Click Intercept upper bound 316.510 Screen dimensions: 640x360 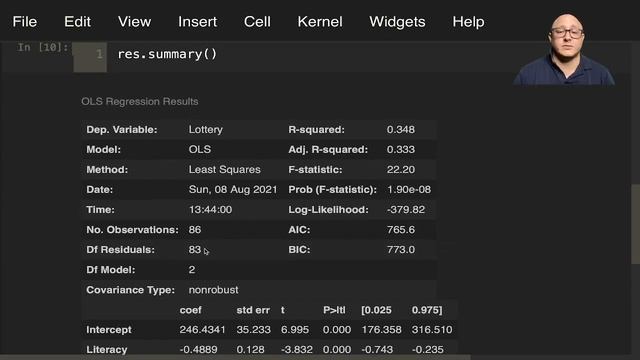432,330
